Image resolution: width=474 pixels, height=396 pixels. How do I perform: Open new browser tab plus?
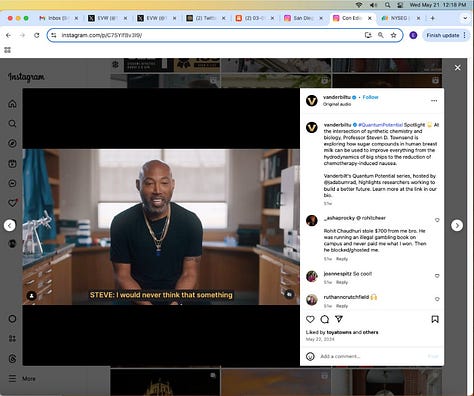point(433,18)
